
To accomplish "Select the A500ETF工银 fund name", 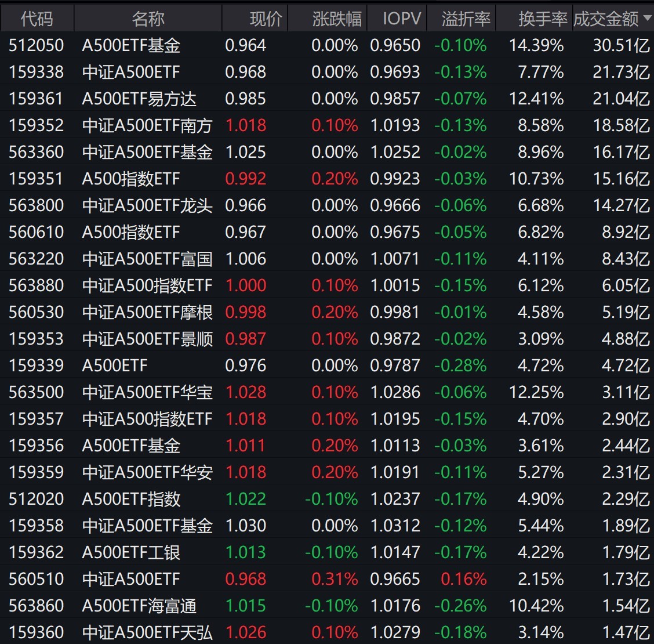I will point(131,552).
